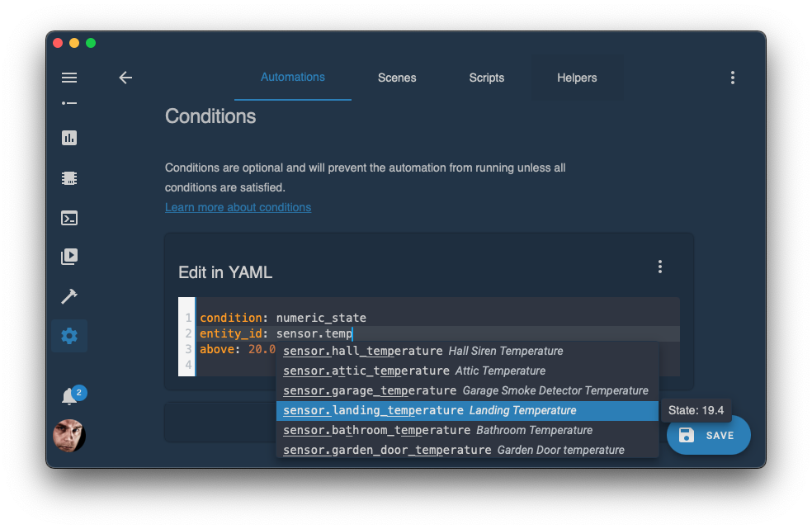Switch to the Helpers tab
Screen dimensions: 812x529
click(577, 78)
